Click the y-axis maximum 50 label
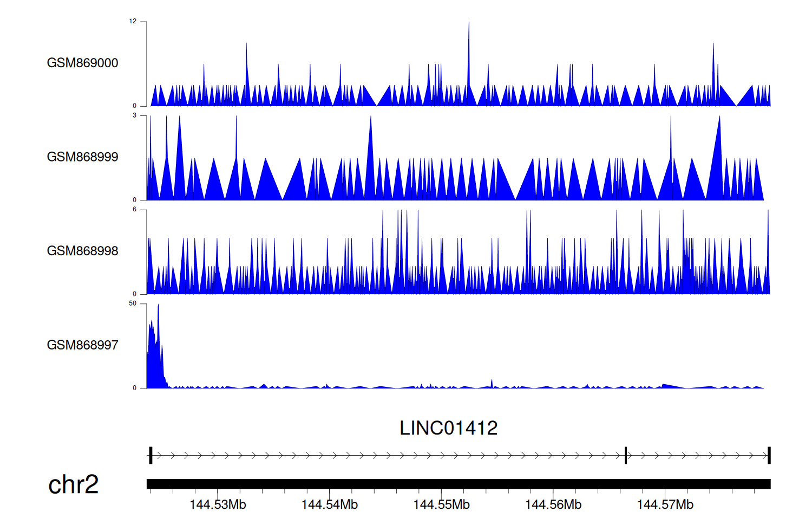 pos(133,303)
